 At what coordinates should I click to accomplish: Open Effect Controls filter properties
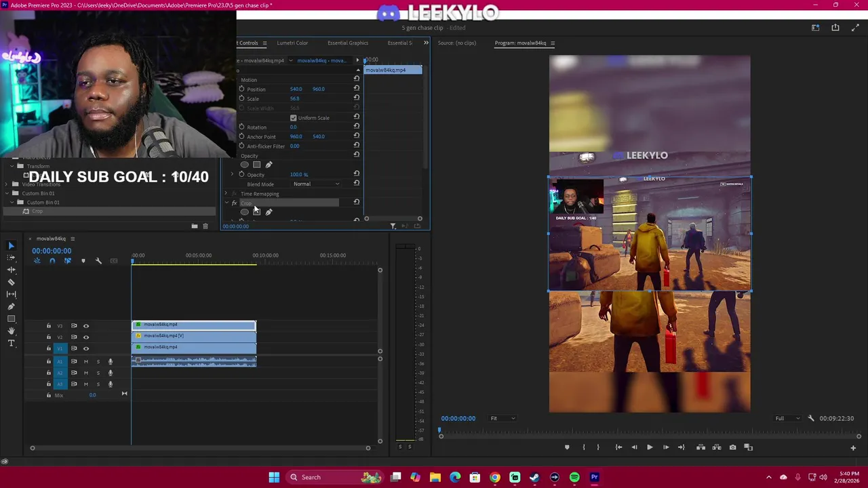393,226
